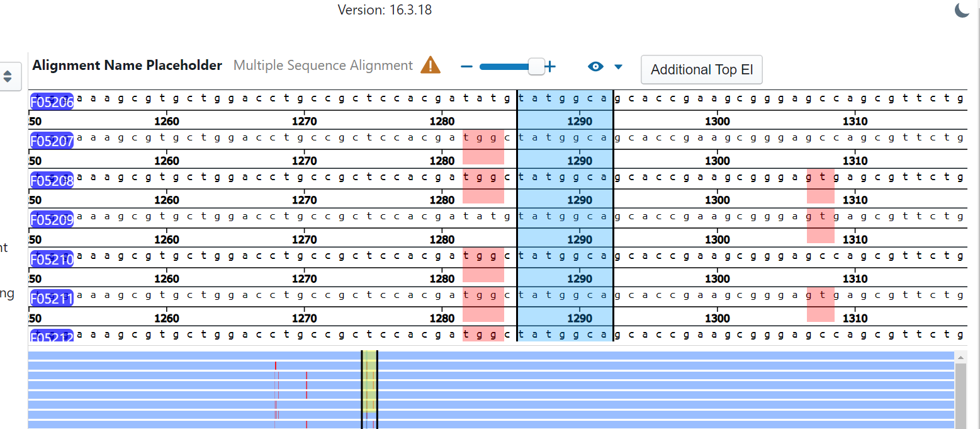Viewport: 980px width, 429px height.
Task: Select the F05208 sequence label
Action: tap(52, 181)
